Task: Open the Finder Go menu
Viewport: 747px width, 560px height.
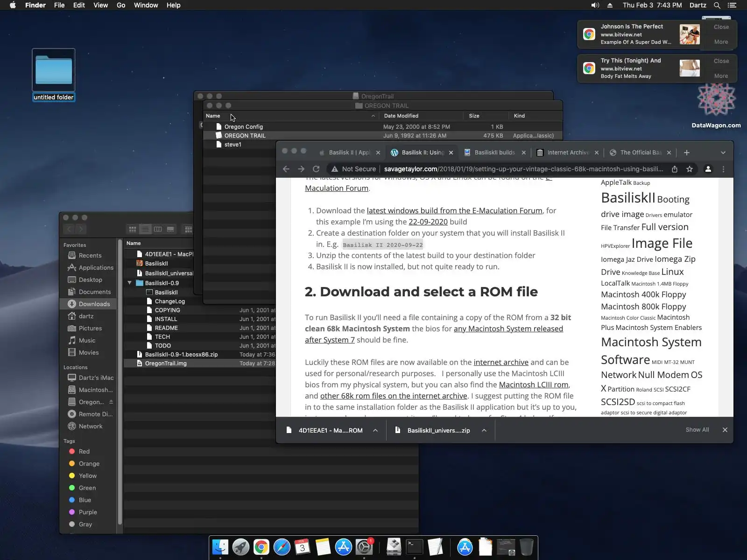Action: coord(121,5)
